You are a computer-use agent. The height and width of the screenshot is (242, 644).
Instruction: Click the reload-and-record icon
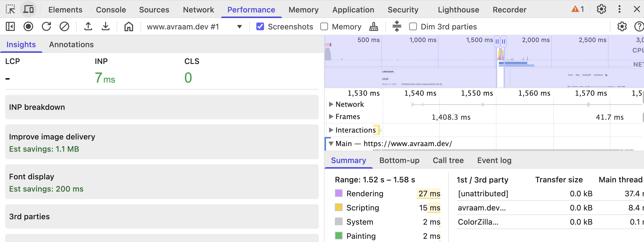(47, 26)
